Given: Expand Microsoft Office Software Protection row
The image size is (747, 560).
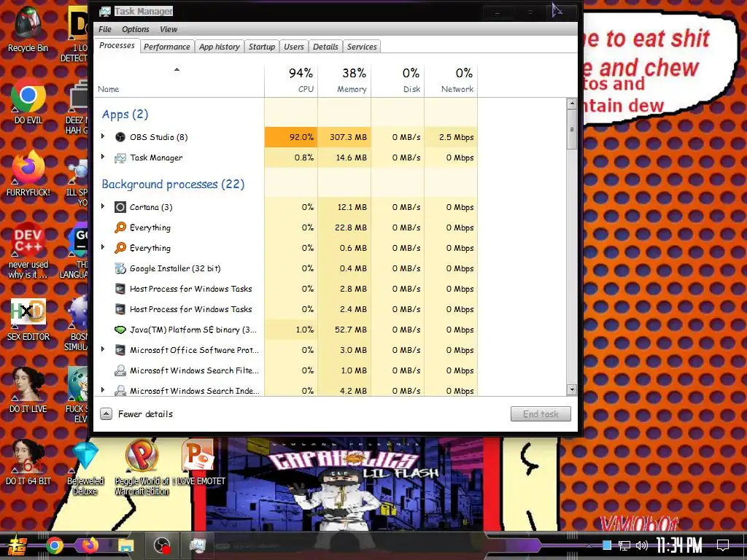Looking at the screenshot, I should (x=103, y=349).
